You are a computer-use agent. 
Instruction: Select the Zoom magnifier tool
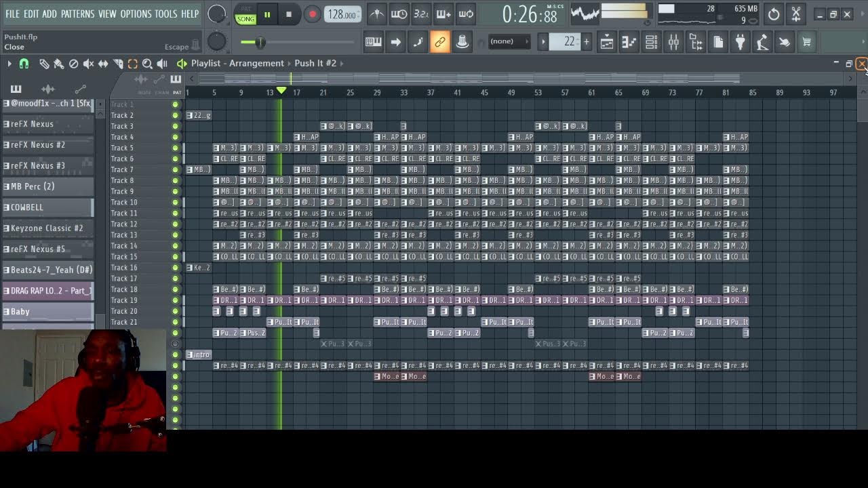click(147, 64)
